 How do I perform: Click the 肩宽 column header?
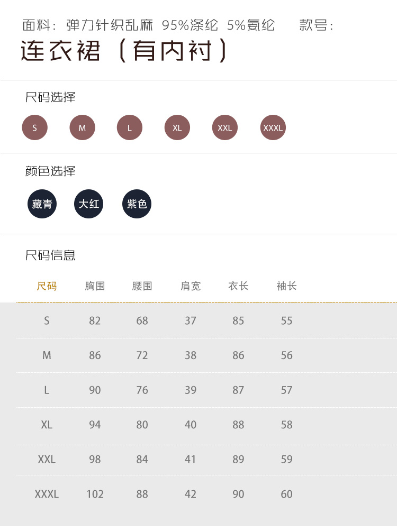(x=191, y=286)
